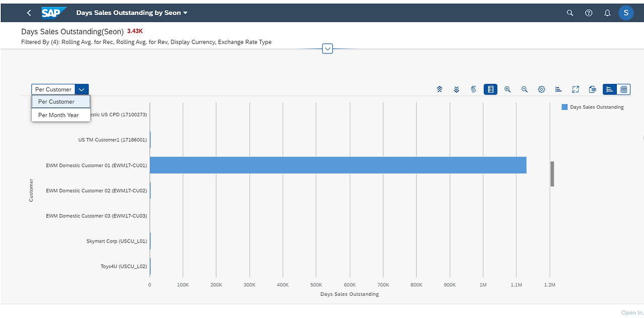644x318 pixels.
Task: Click Skymart Corp (USCU_L01) label
Action: 117,241
